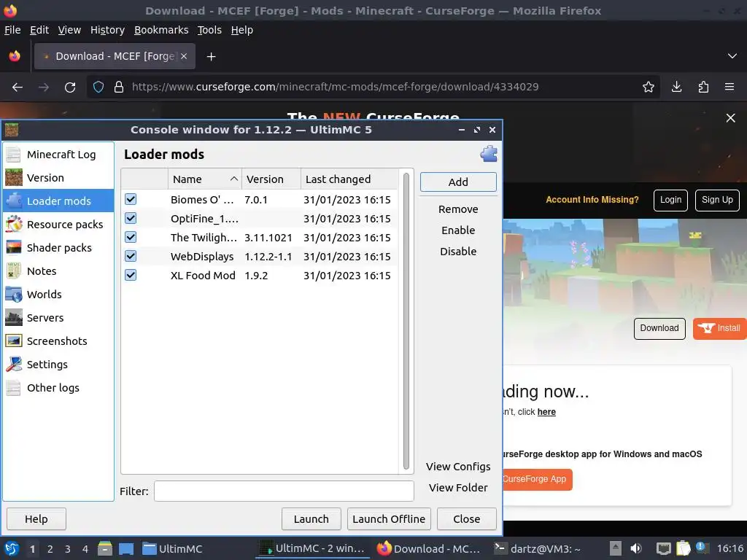Image resolution: width=747 pixels, height=560 pixels.
Task: Toggle XL Food Mod checkbox
Action: point(131,275)
